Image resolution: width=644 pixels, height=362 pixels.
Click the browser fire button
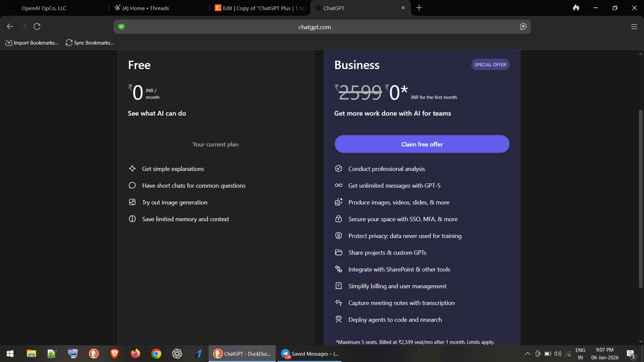click(576, 8)
